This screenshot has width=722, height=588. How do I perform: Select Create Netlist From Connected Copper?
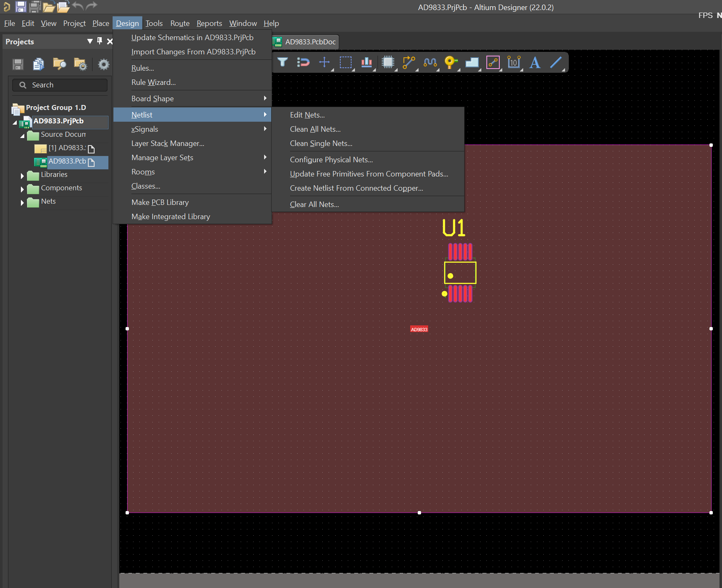point(368,188)
